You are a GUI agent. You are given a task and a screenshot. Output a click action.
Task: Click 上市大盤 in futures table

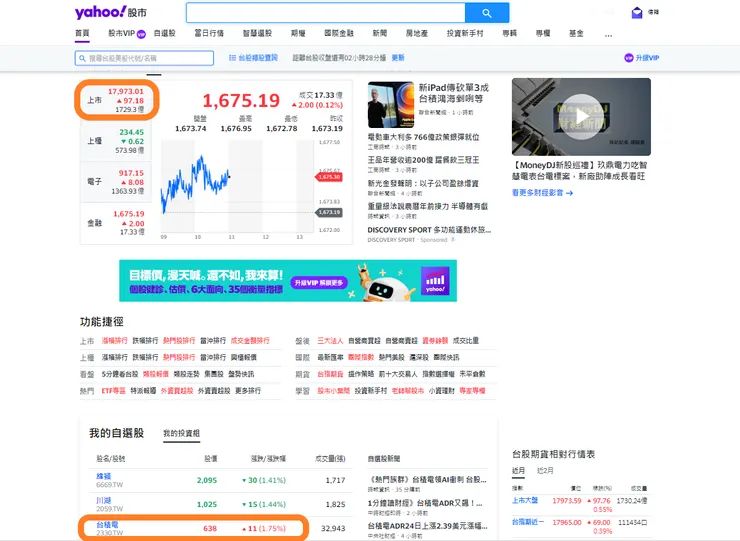click(525, 500)
